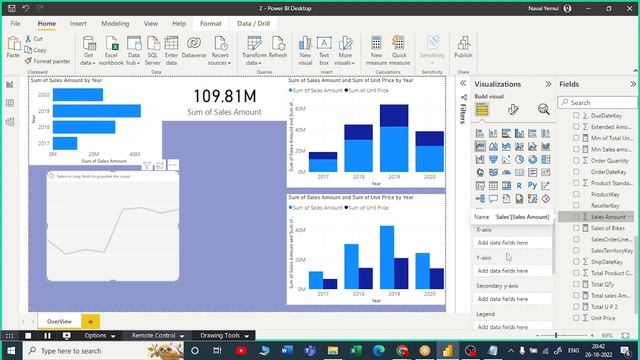Screen dimensions: 640x360
Task: Open the Get data dropdown
Action: pyautogui.click(x=88, y=59)
